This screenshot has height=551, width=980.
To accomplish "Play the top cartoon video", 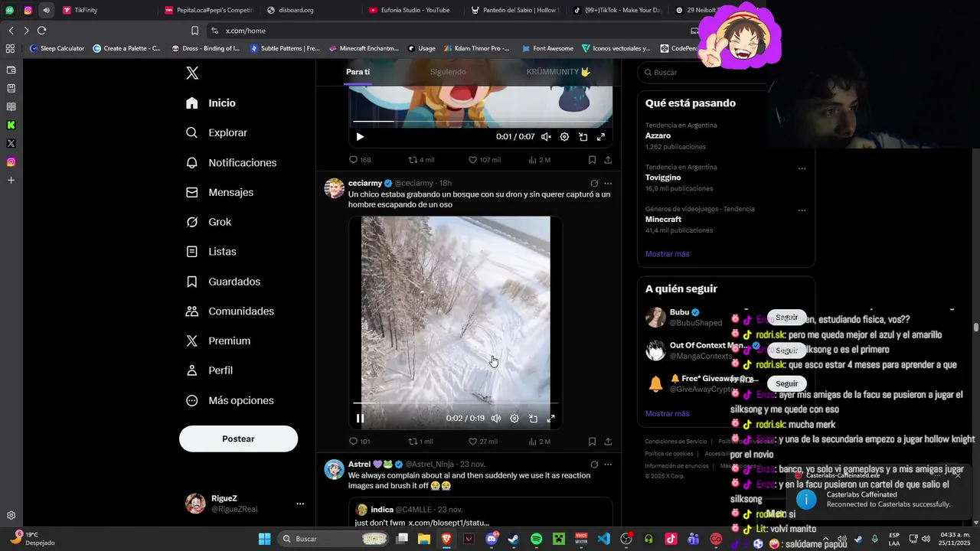I will 360,137.
